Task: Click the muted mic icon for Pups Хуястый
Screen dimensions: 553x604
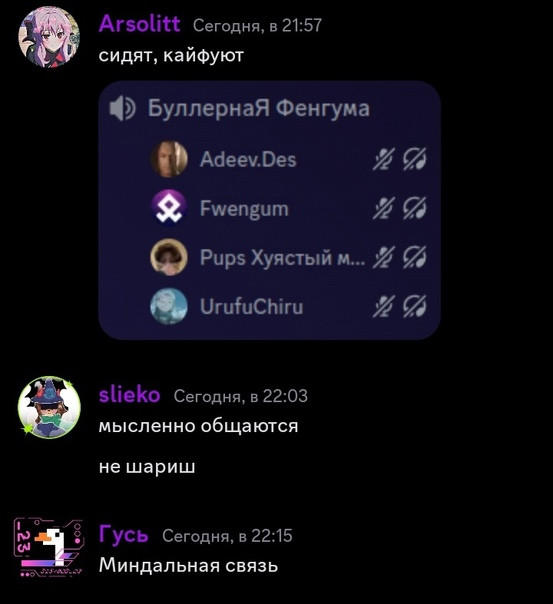Action: tap(384, 257)
